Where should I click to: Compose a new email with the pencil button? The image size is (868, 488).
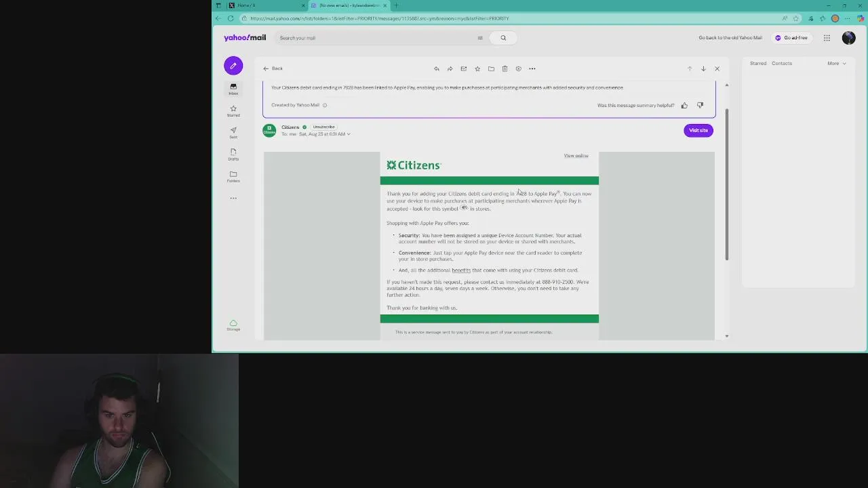pyautogui.click(x=233, y=66)
